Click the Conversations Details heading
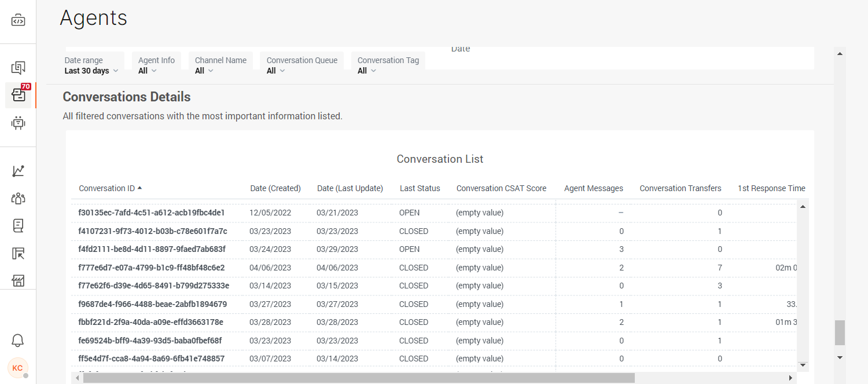The height and width of the screenshot is (384, 868). pos(127,97)
